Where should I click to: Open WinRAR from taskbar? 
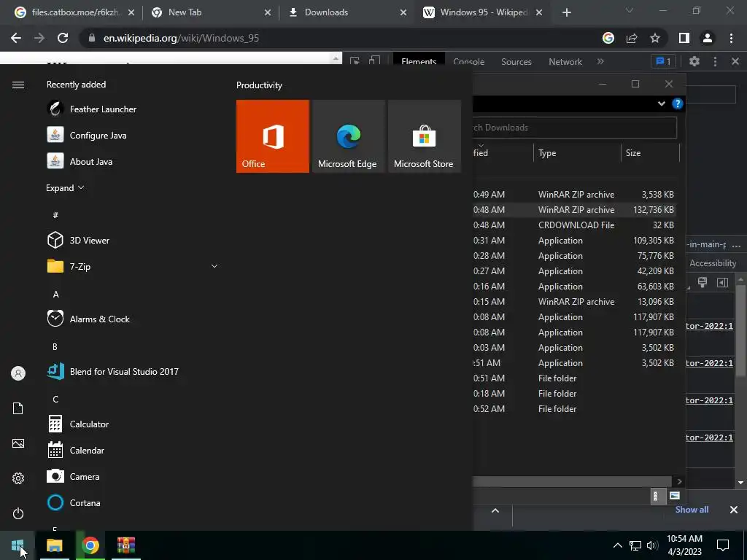[x=125, y=545]
